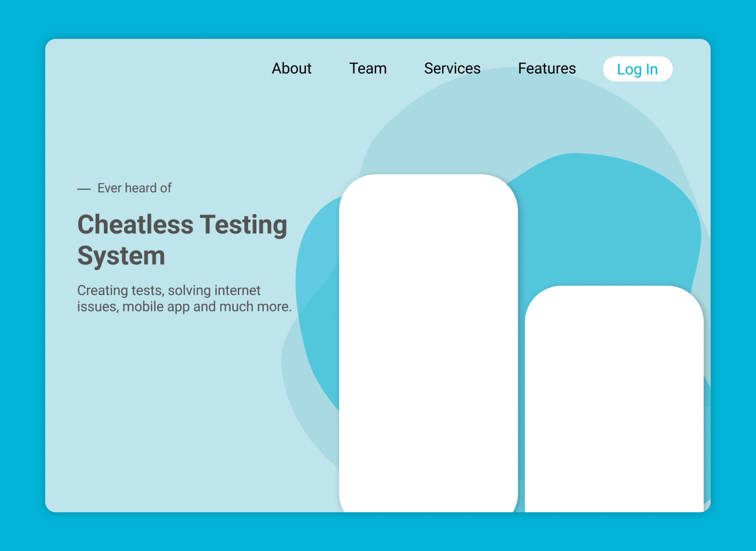Click the word 'Cheatless' in the title
This screenshot has width=756, height=551.
[135, 225]
